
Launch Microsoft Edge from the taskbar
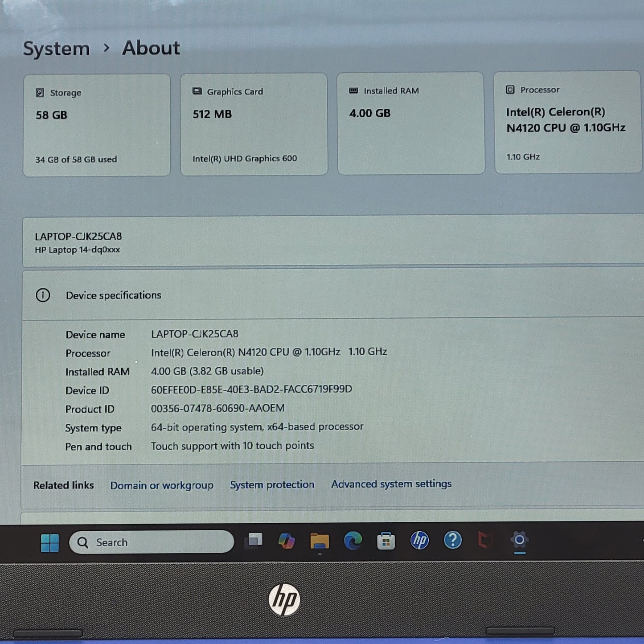[353, 541]
